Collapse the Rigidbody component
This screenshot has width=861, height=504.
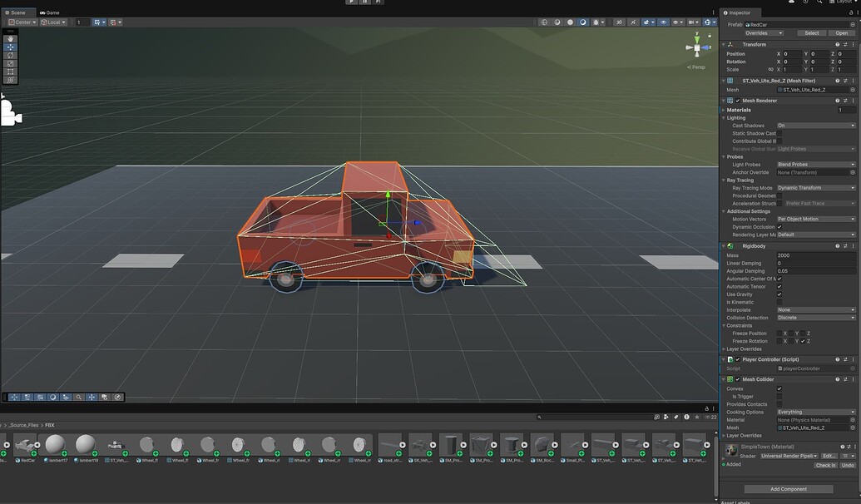click(x=723, y=246)
